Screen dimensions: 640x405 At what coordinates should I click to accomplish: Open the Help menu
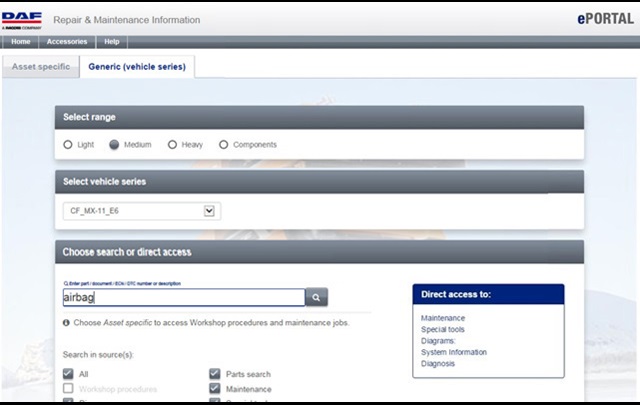point(111,42)
